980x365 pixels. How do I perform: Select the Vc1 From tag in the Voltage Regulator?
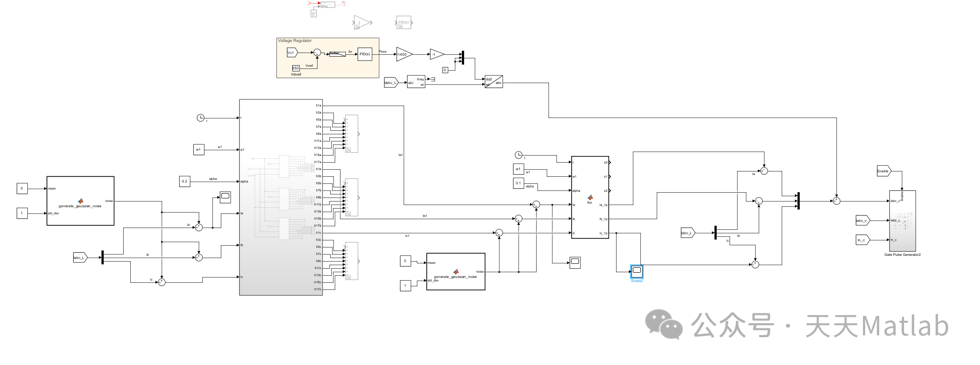[x=292, y=53]
